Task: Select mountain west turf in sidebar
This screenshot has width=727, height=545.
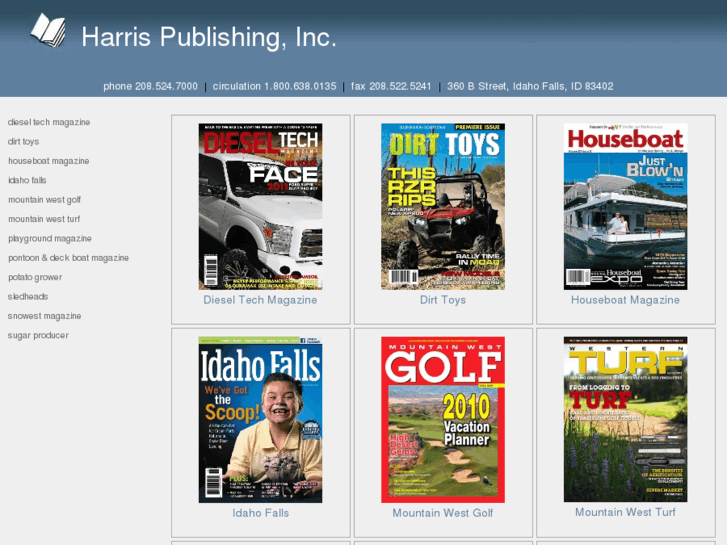Action: [x=44, y=219]
